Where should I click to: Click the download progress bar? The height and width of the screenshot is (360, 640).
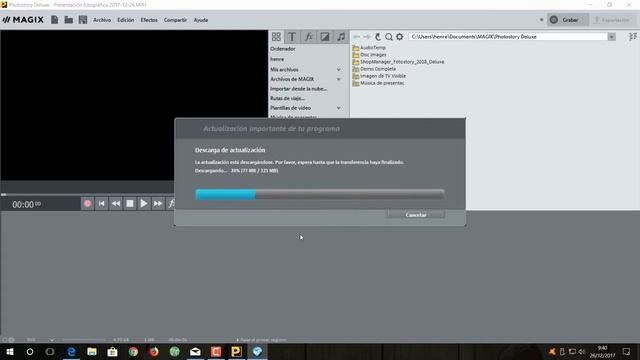click(320, 194)
